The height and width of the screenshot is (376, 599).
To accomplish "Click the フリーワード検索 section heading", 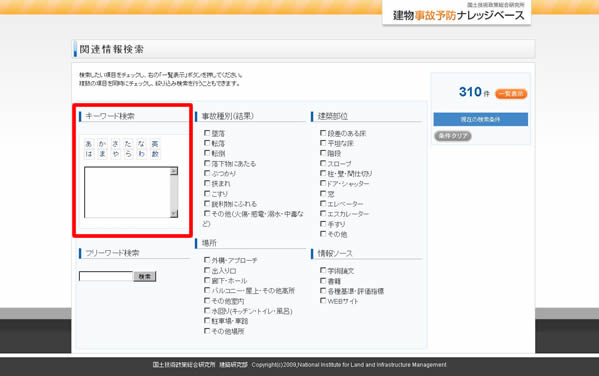I will tap(112, 253).
